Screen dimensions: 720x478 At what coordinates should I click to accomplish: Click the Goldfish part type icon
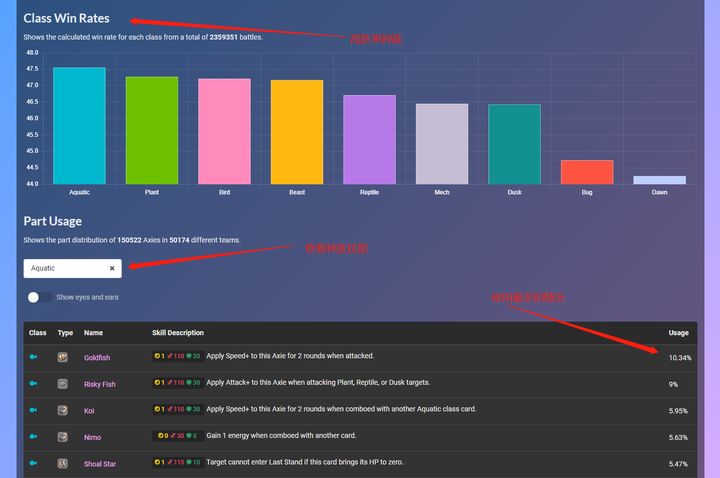pos(63,357)
